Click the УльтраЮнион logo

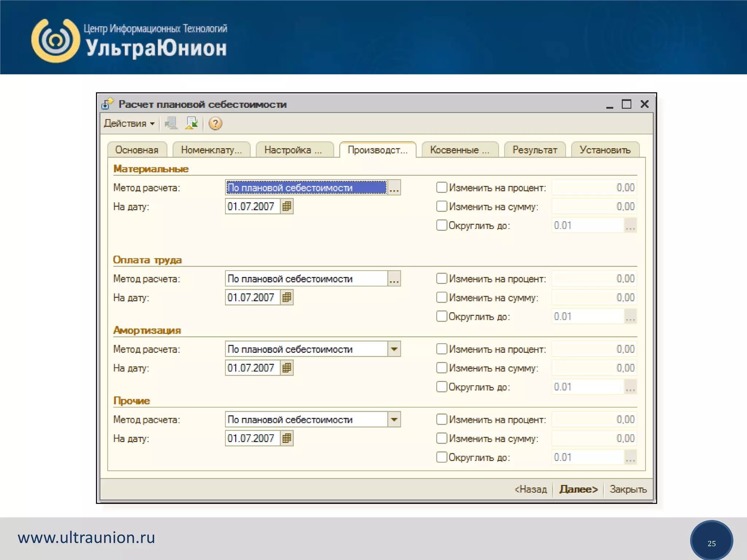[129, 41]
